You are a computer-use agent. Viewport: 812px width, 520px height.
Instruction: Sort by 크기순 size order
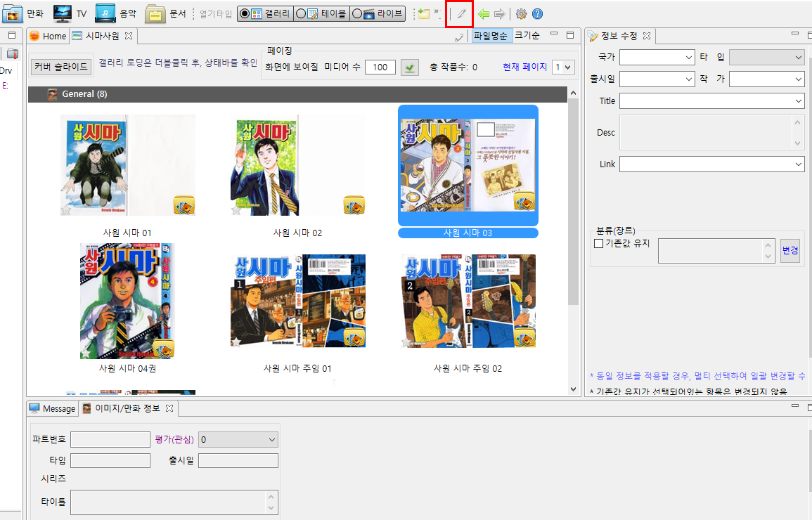tap(527, 35)
